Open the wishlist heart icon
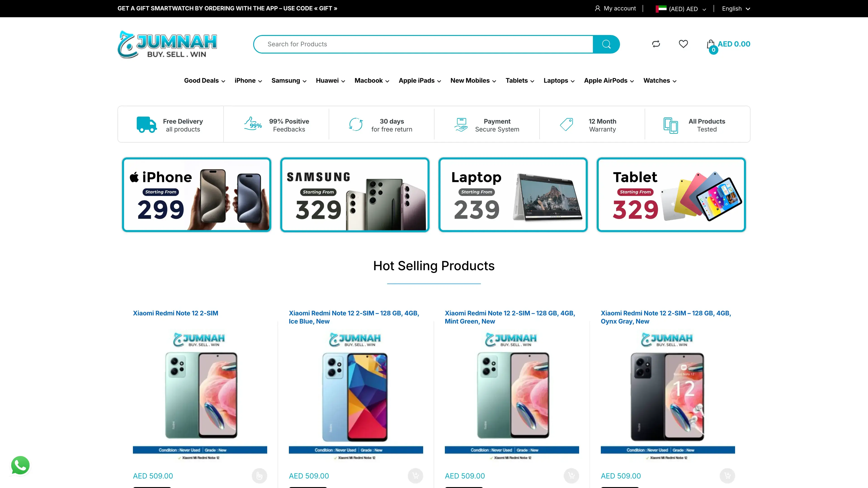Image resolution: width=868 pixels, height=488 pixels. pyautogui.click(x=683, y=44)
